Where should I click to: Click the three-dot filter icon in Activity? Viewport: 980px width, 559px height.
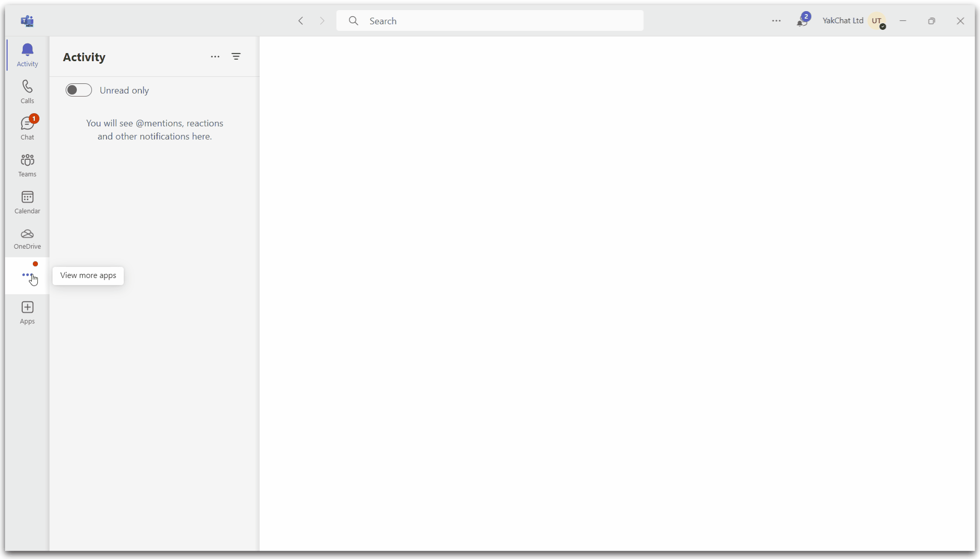(215, 57)
